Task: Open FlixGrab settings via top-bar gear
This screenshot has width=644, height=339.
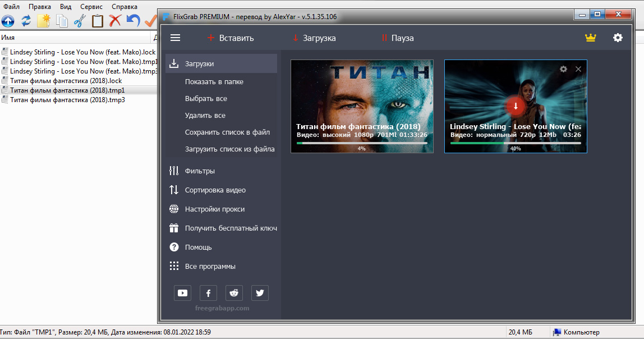Action: click(618, 38)
